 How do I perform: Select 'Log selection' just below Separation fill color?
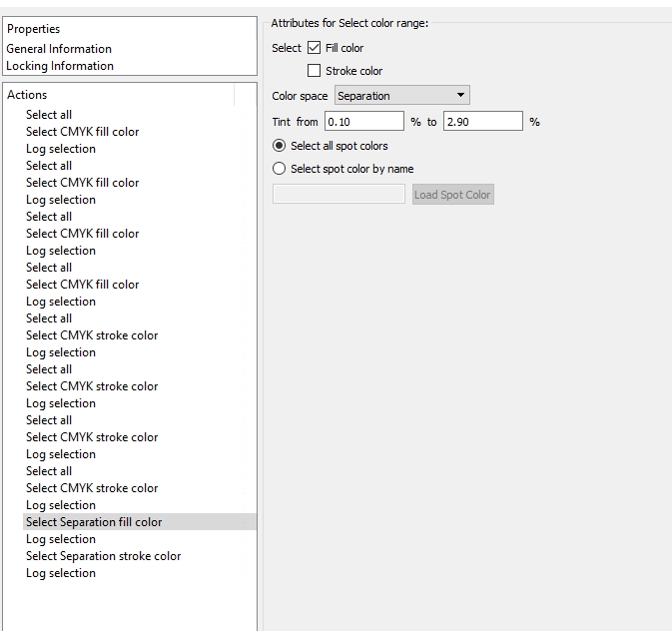(61, 539)
